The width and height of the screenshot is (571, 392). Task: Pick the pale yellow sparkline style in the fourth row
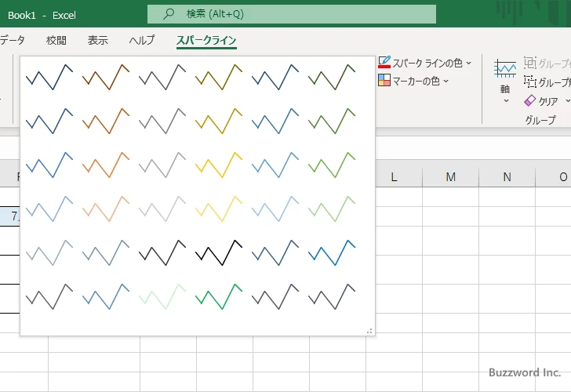[x=219, y=209]
